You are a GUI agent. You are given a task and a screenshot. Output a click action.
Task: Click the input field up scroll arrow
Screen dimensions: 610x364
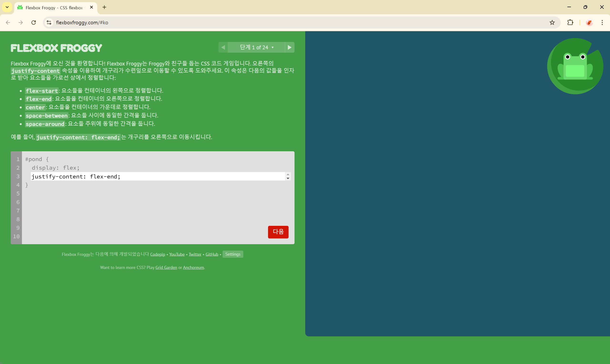288,174
